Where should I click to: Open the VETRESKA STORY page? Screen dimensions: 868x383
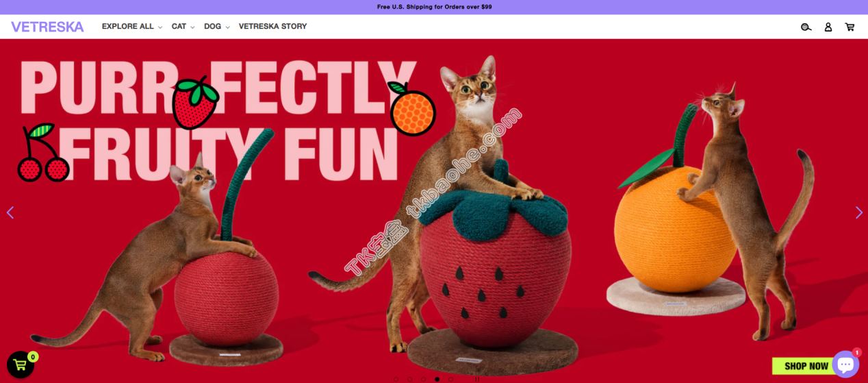272,27
